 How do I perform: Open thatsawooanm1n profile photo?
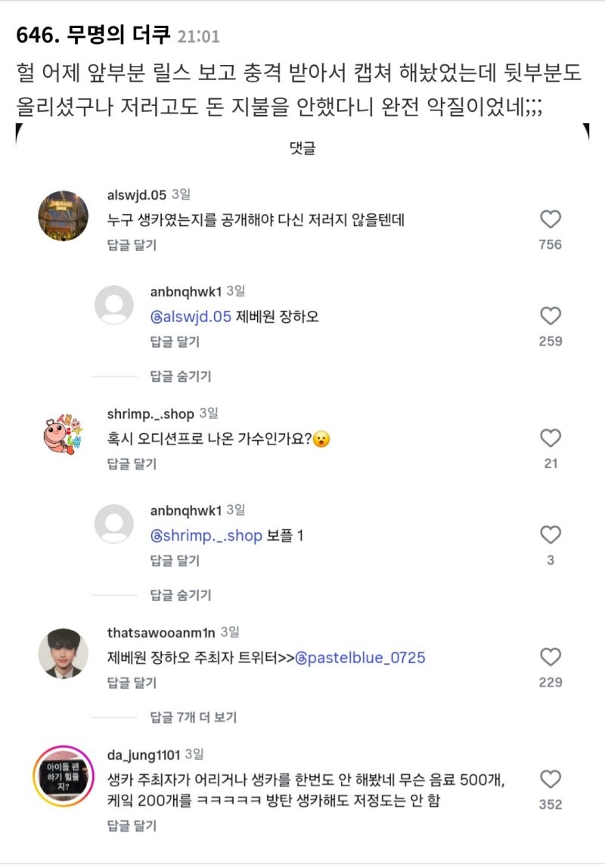click(x=64, y=653)
